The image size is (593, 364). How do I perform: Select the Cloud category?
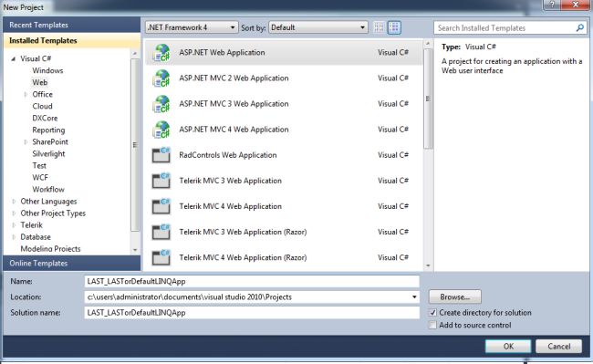coord(42,106)
